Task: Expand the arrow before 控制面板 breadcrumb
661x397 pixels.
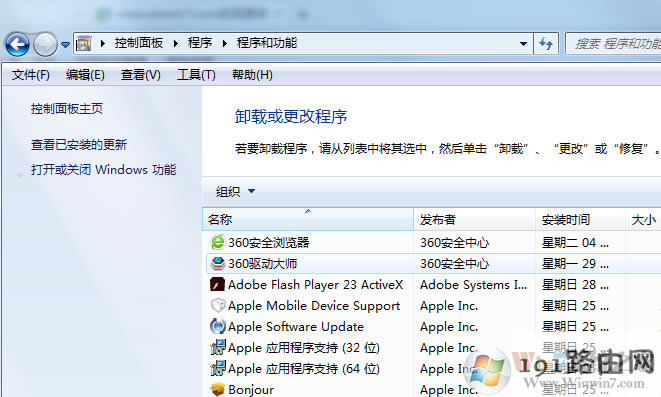Action: tap(102, 43)
